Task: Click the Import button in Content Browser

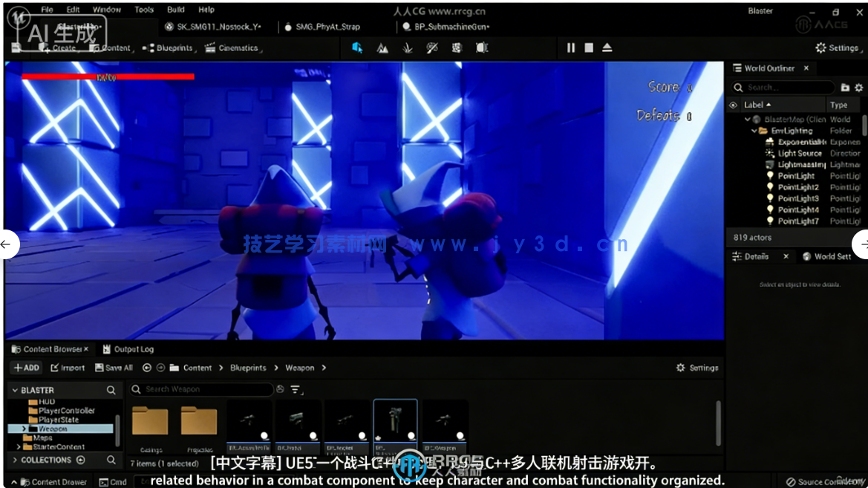Action: pyautogui.click(x=69, y=367)
